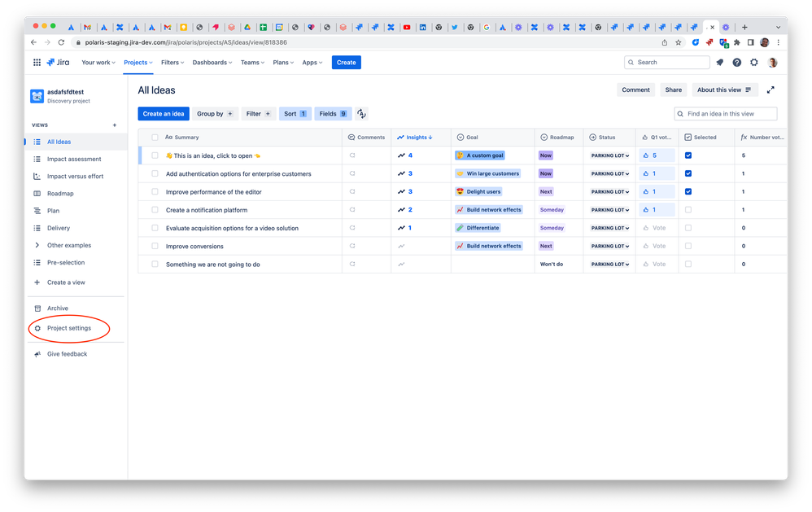Bookmark page with star icon
The image size is (812, 512).
coord(679,42)
